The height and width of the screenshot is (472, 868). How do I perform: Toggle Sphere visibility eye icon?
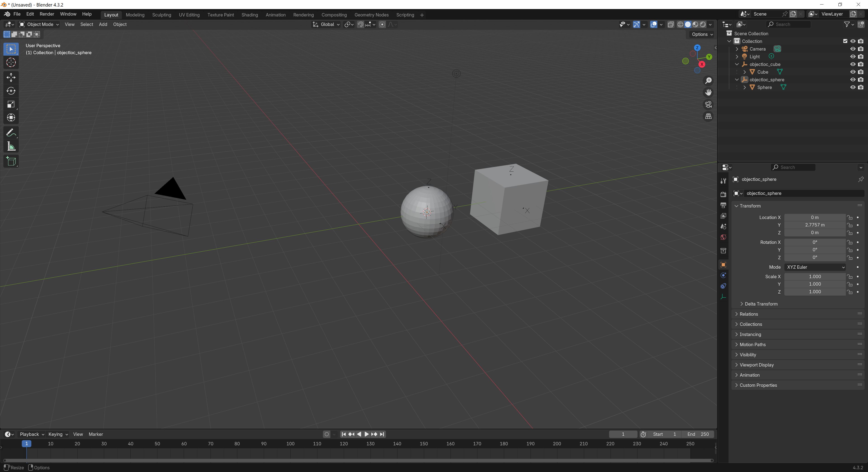[x=853, y=87]
